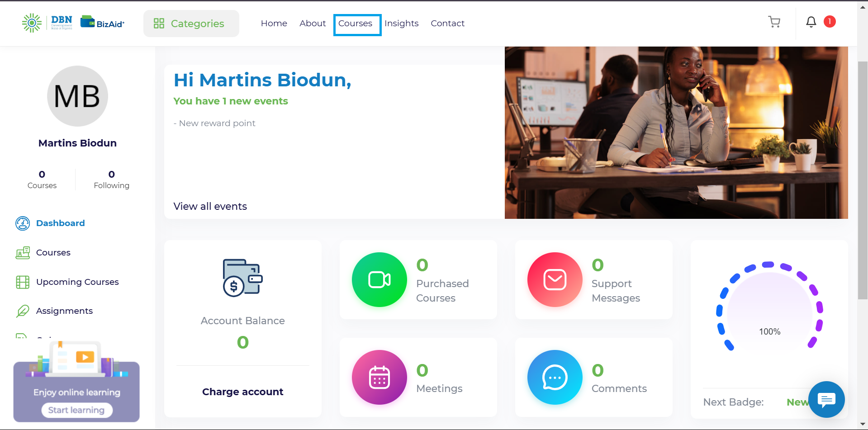
Task: Click the MB profile avatar
Action: 77,96
